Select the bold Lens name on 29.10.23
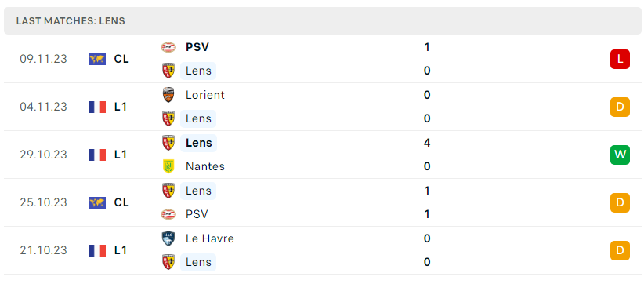Screen dimensions: 644x284 [x=199, y=143]
